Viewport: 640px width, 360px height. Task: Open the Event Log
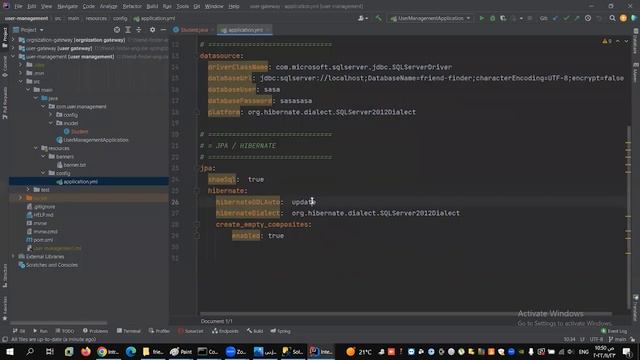coord(614,331)
